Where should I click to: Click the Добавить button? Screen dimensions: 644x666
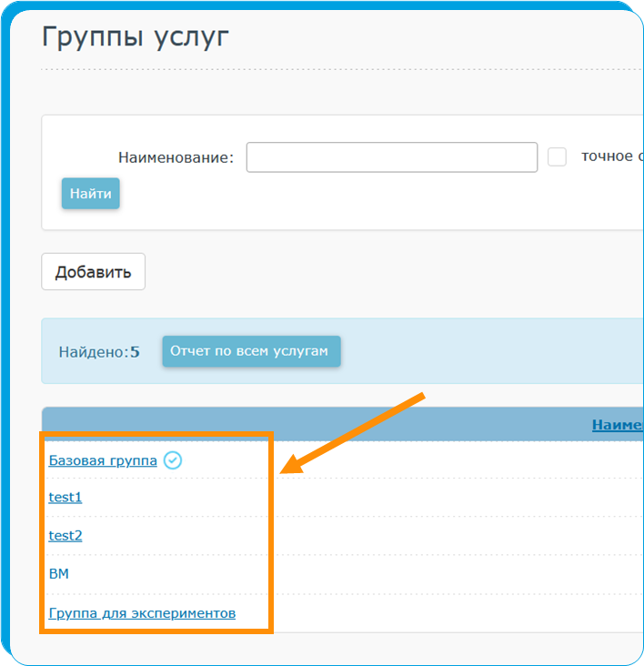coord(93,272)
